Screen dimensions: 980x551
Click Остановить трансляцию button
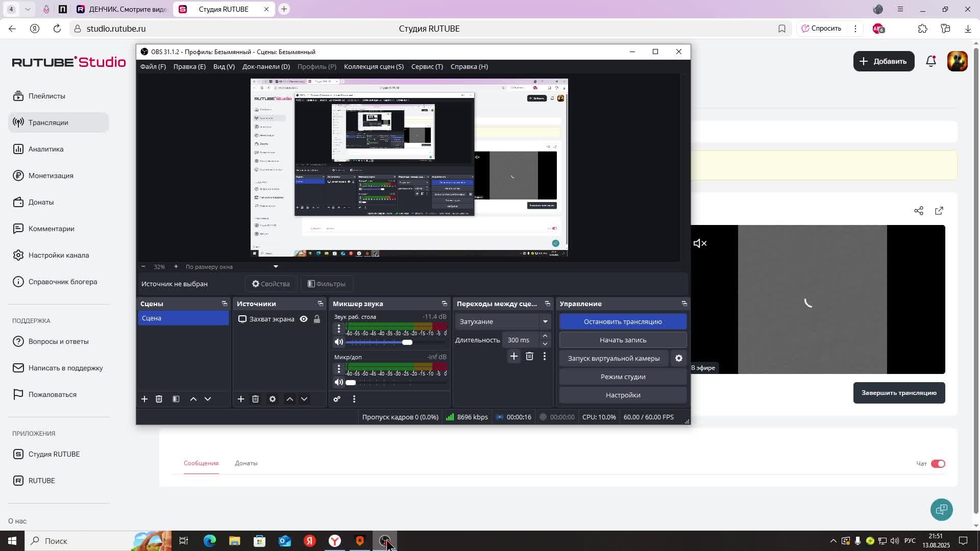point(623,321)
